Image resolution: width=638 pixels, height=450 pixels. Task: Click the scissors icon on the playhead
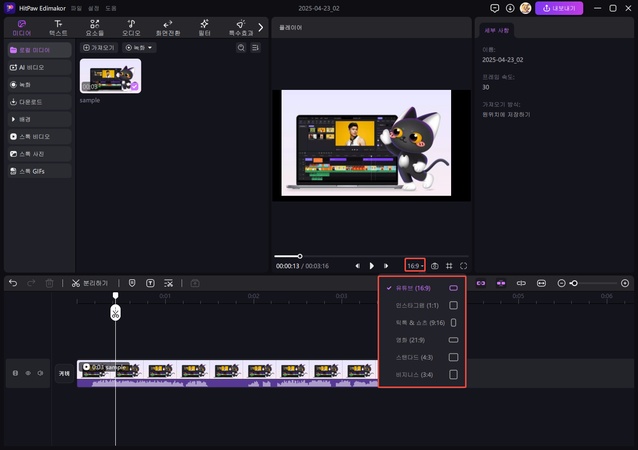[x=116, y=313]
